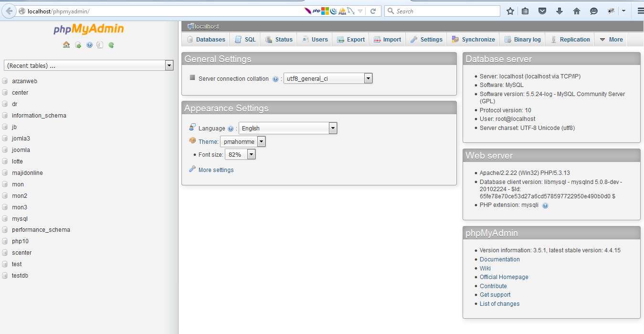644x334 pixels.
Task: Open the Theme dropdown showing pmahomme
Action: [x=243, y=141]
